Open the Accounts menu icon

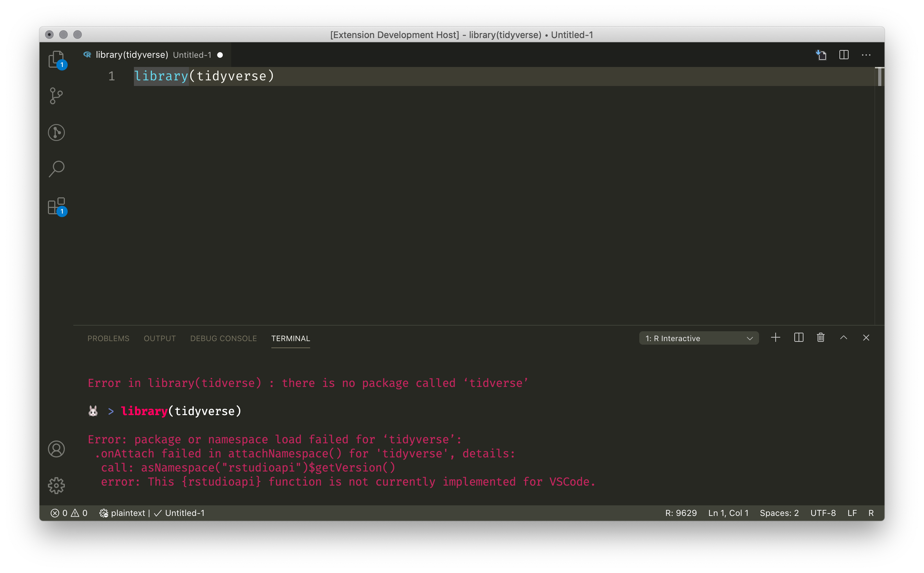[56, 449]
